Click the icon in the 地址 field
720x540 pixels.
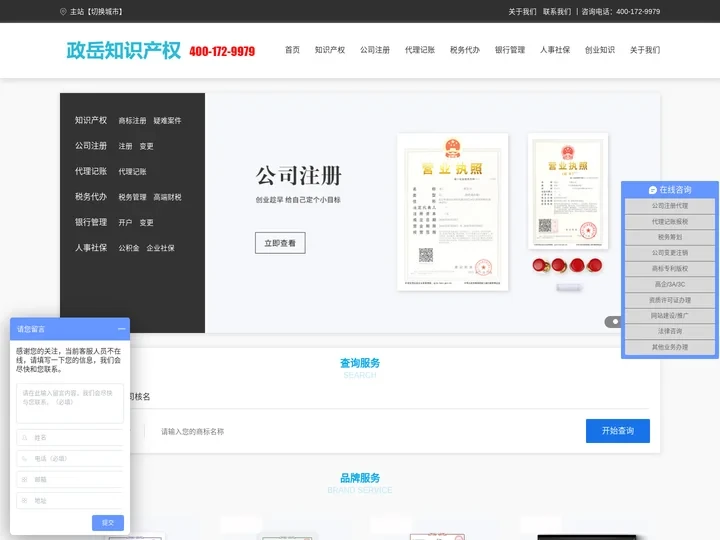click(x=25, y=501)
